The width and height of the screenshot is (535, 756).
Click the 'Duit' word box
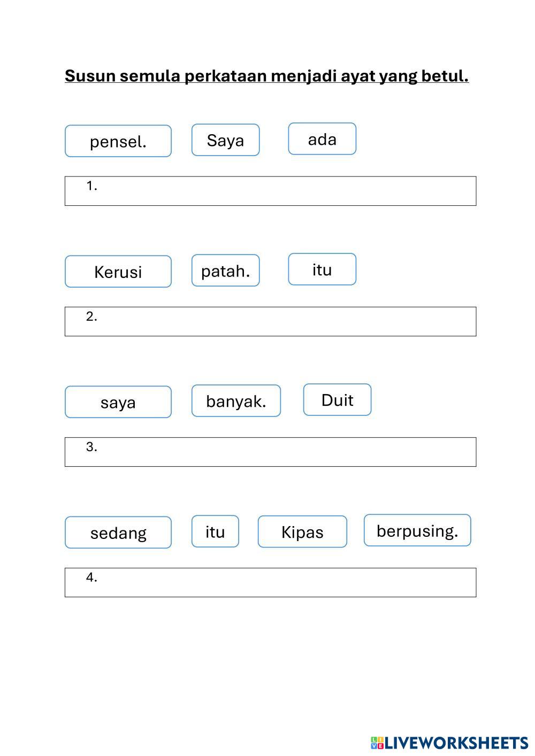pos(337,400)
